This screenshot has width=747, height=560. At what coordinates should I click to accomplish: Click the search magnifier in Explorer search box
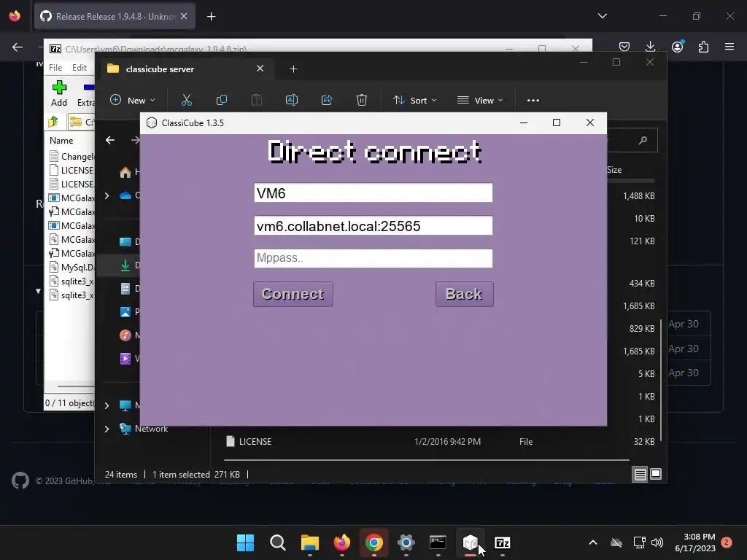point(643,140)
